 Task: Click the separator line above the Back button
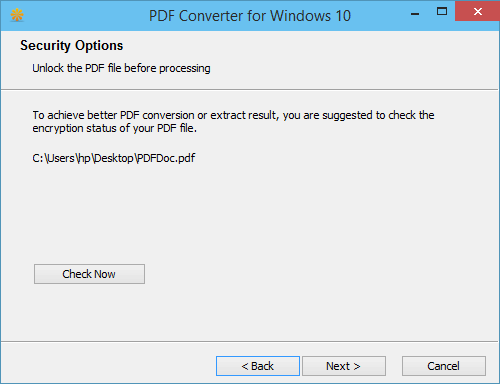coord(250,341)
